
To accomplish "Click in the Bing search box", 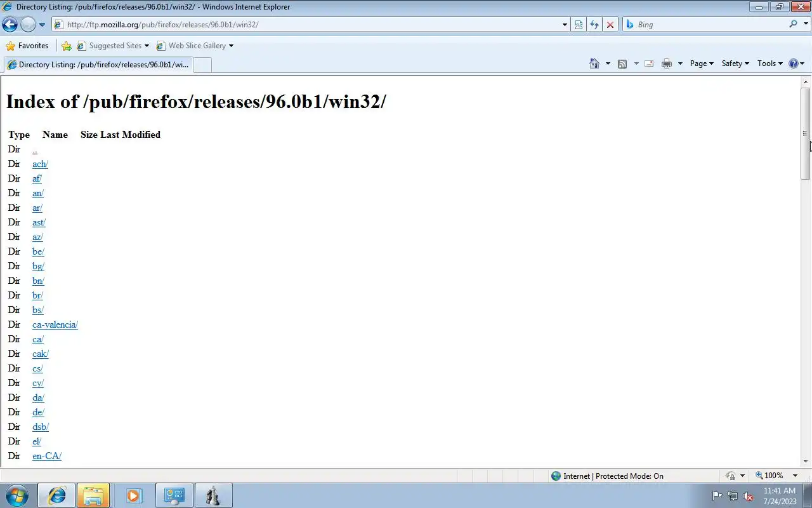I will [x=710, y=25].
